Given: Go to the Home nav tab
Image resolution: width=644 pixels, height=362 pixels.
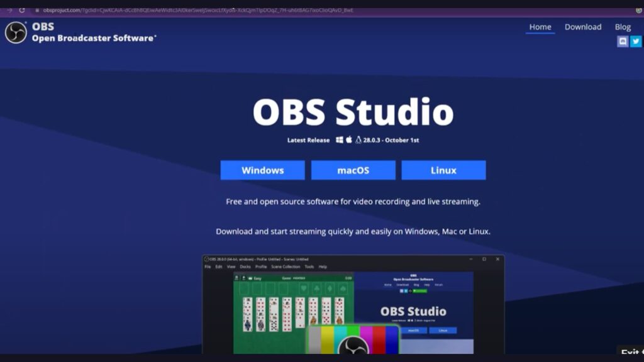Looking at the screenshot, I should pyautogui.click(x=540, y=27).
